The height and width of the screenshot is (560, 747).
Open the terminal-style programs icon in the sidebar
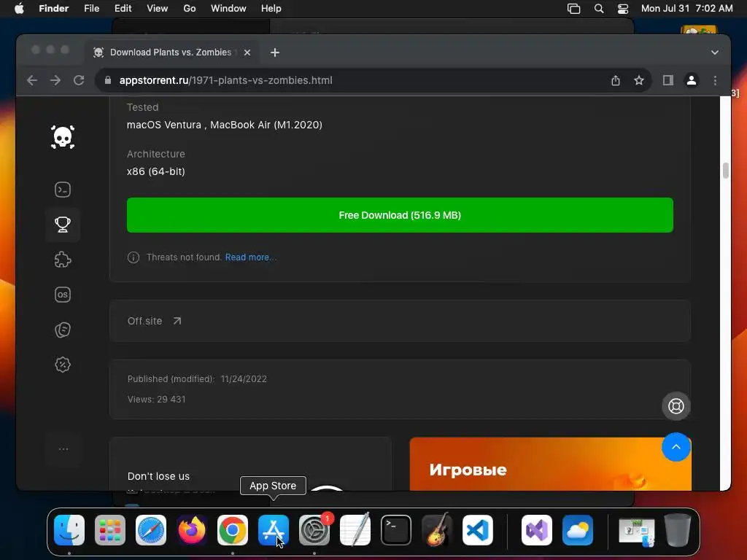(x=63, y=190)
